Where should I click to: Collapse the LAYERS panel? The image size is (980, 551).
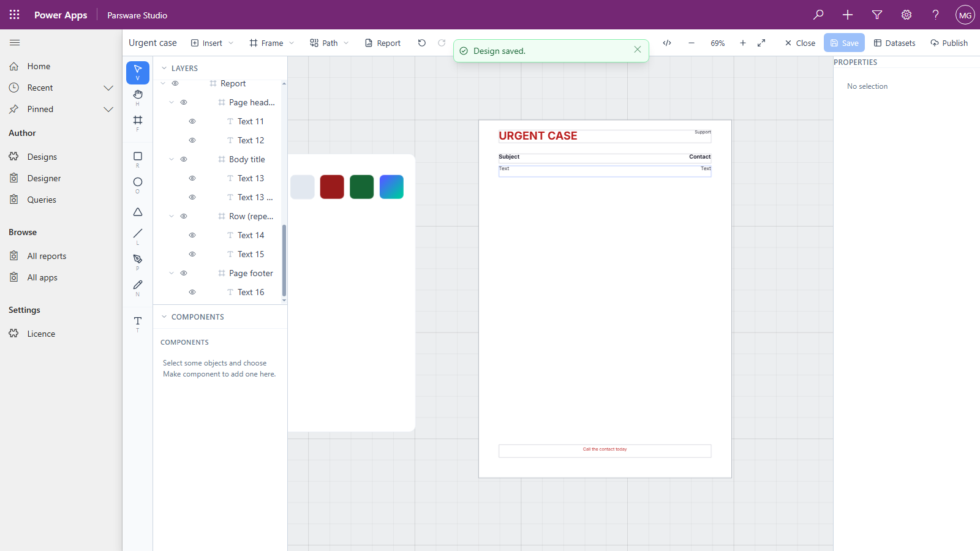point(164,69)
